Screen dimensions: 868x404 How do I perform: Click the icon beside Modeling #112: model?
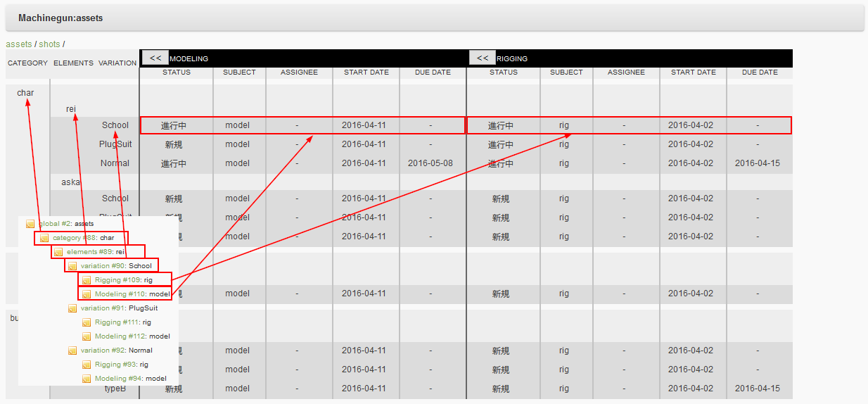click(87, 336)
